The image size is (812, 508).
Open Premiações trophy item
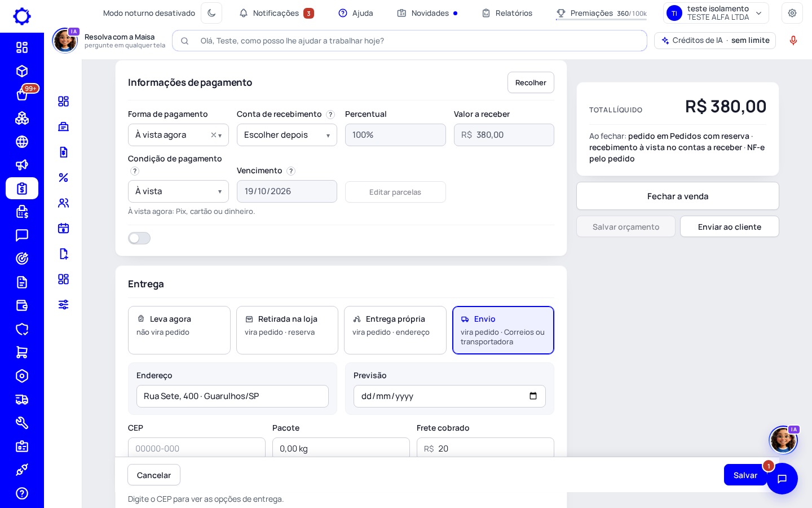tap(601, 13)
